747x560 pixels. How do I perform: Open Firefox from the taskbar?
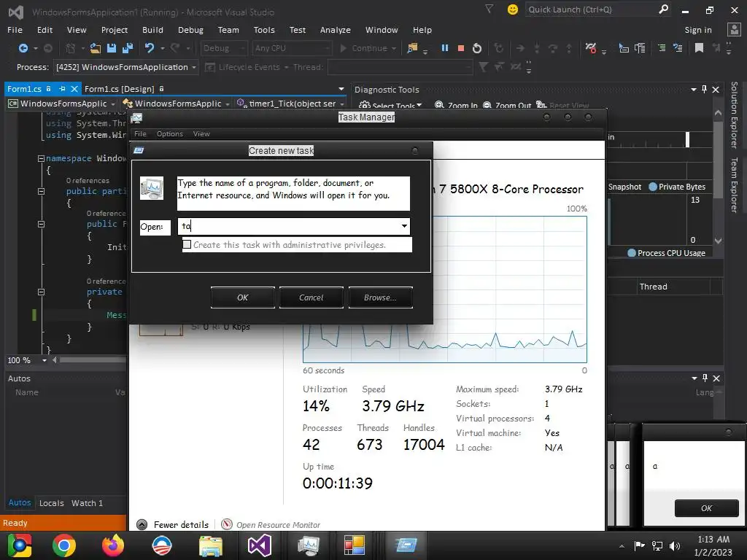(113, 545)
